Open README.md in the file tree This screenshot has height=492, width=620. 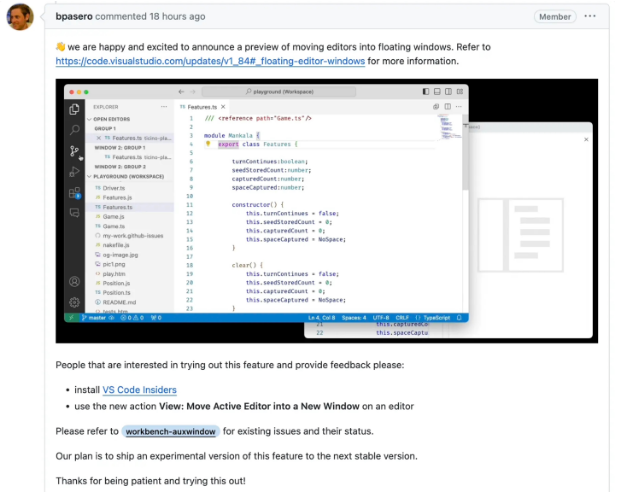click(119, 303)
